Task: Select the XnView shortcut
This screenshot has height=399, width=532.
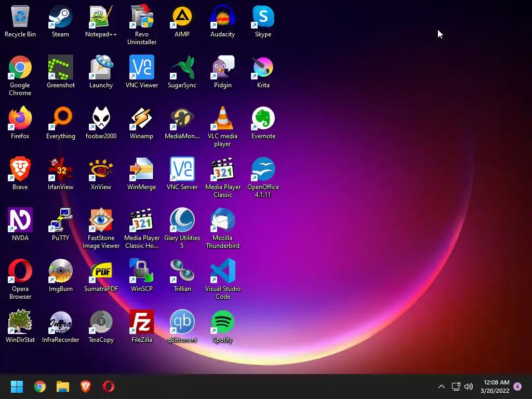Action: [x=101, y=169]
